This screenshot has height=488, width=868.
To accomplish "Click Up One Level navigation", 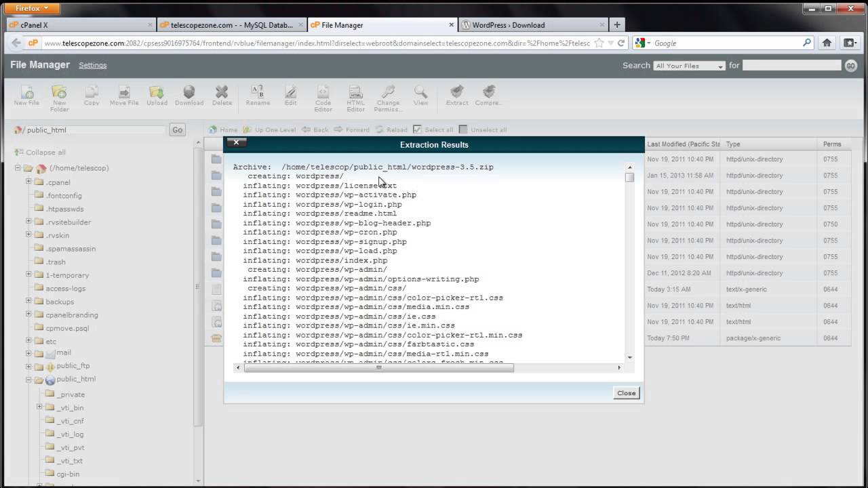I will point(270,129).
